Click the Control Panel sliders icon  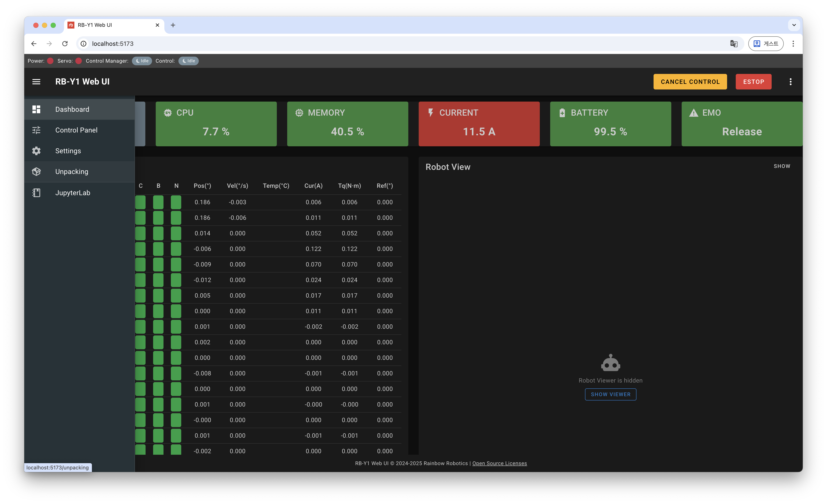tap(36, 130)
